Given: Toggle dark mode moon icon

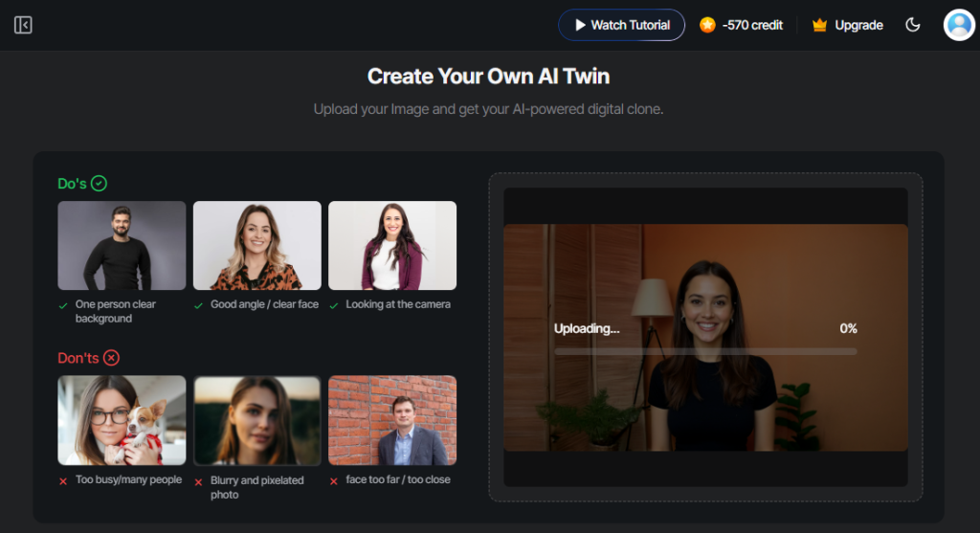Looking at the screenshot, I should [912, 25].
